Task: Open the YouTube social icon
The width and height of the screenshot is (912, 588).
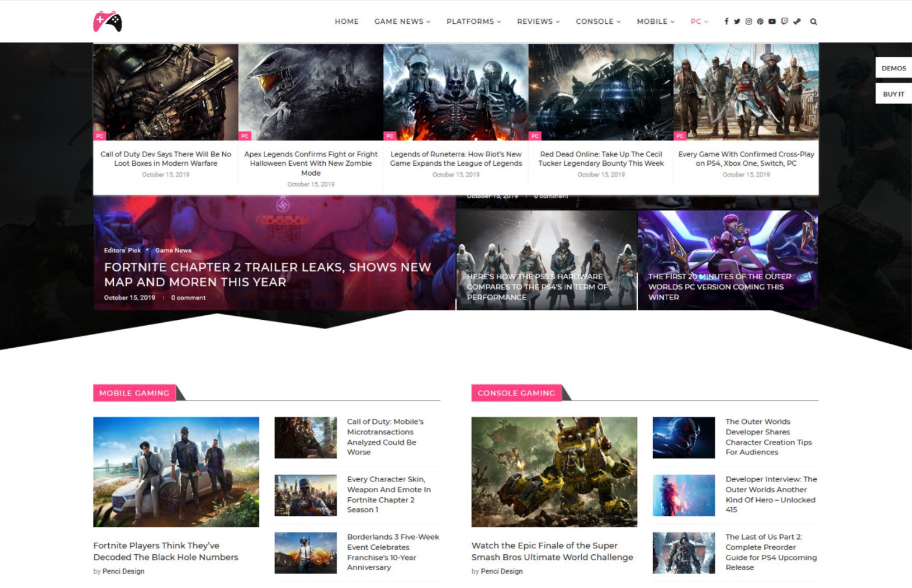Action: 772,22
